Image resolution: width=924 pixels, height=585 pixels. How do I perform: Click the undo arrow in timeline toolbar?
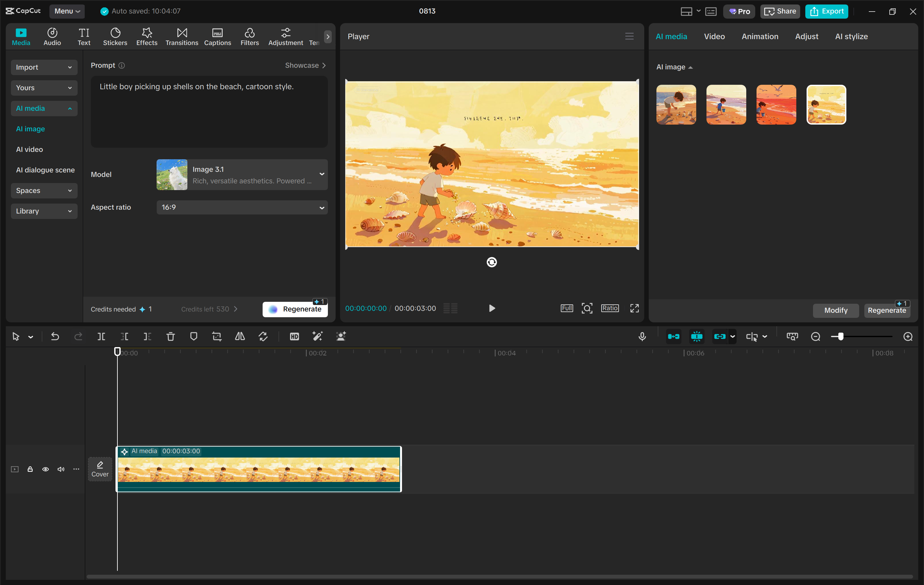point(55,336)
